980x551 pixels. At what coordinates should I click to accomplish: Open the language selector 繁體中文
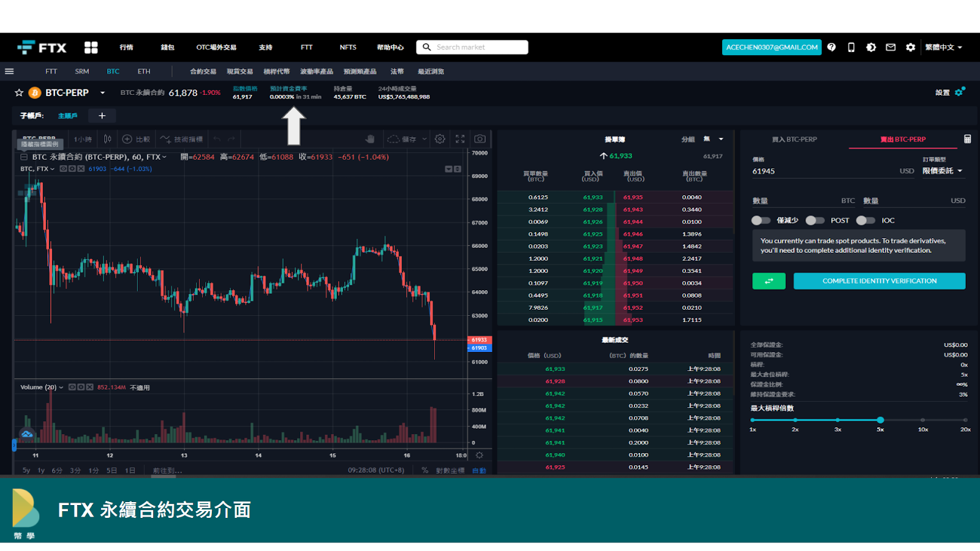coord(943,47)
